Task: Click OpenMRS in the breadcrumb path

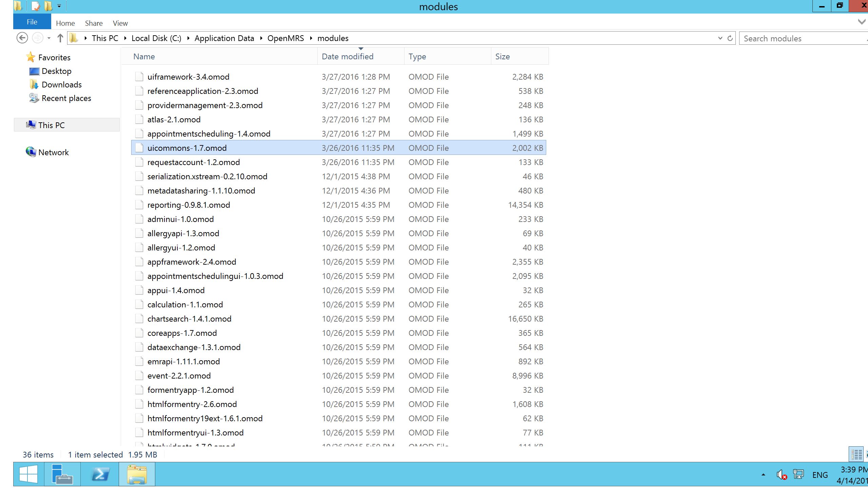Action: pos(285,38)
